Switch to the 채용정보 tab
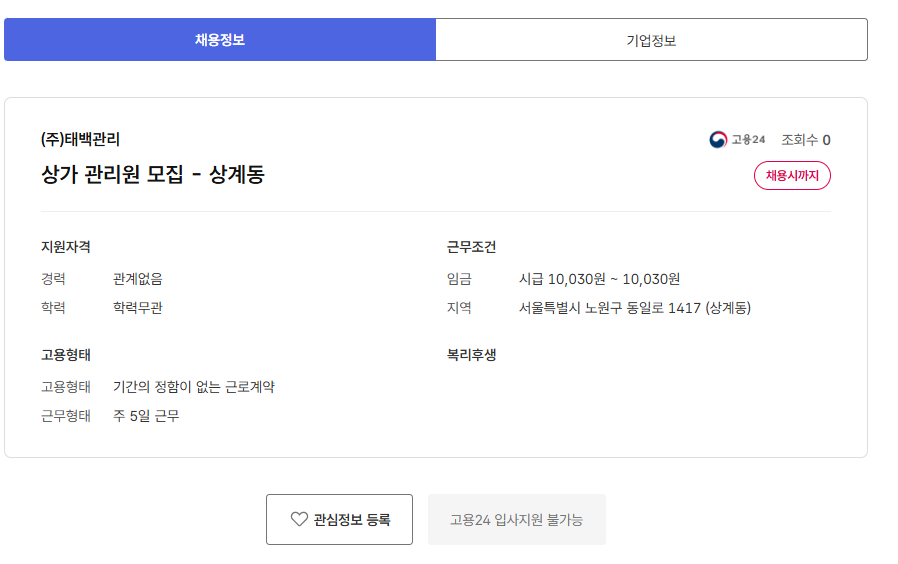 click(220, 40)
